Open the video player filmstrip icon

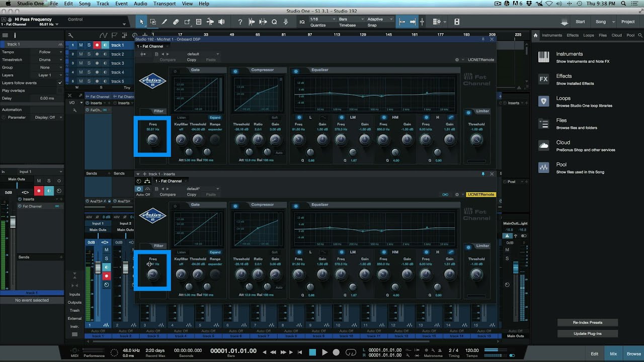coord(456,22)
